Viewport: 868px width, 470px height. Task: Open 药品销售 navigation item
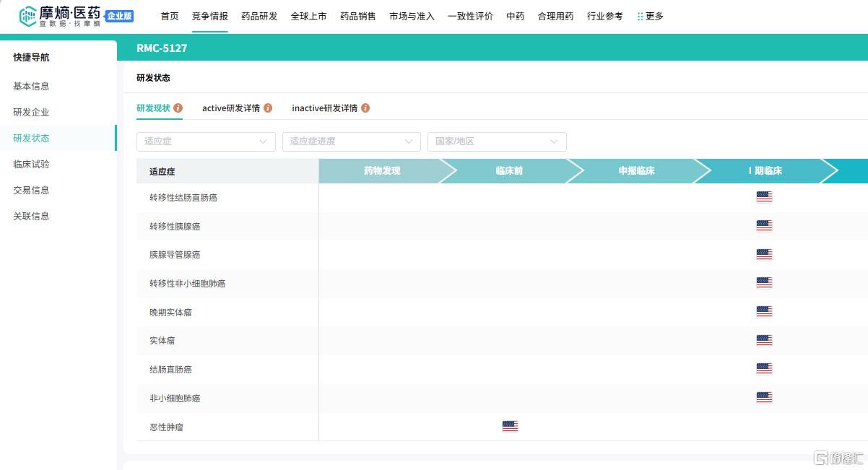[x=358, y=17]
